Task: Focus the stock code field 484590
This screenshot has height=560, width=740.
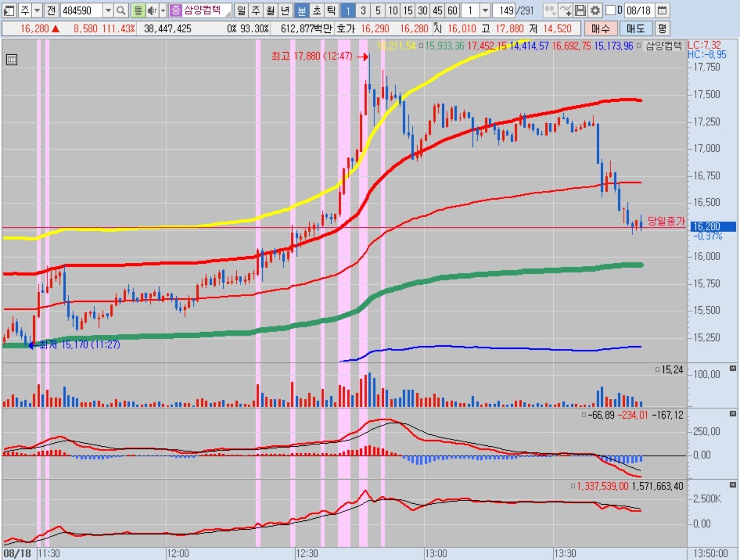Action: point(81,10)
